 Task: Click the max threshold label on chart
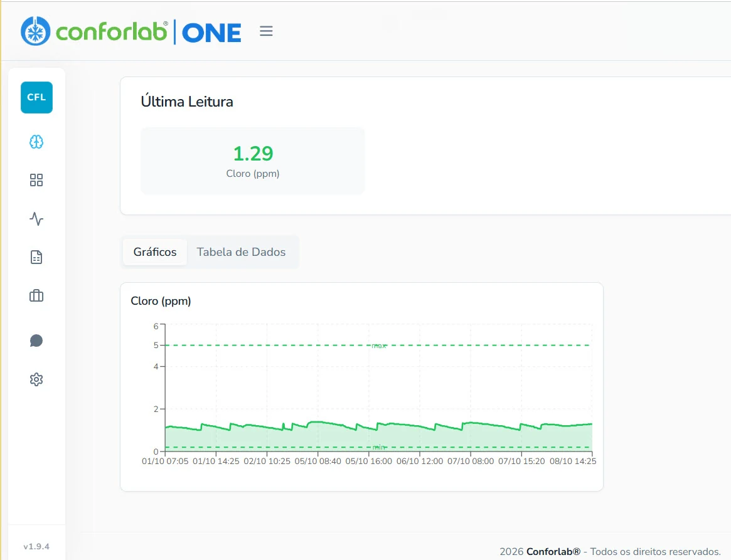[x=379, y=346]
